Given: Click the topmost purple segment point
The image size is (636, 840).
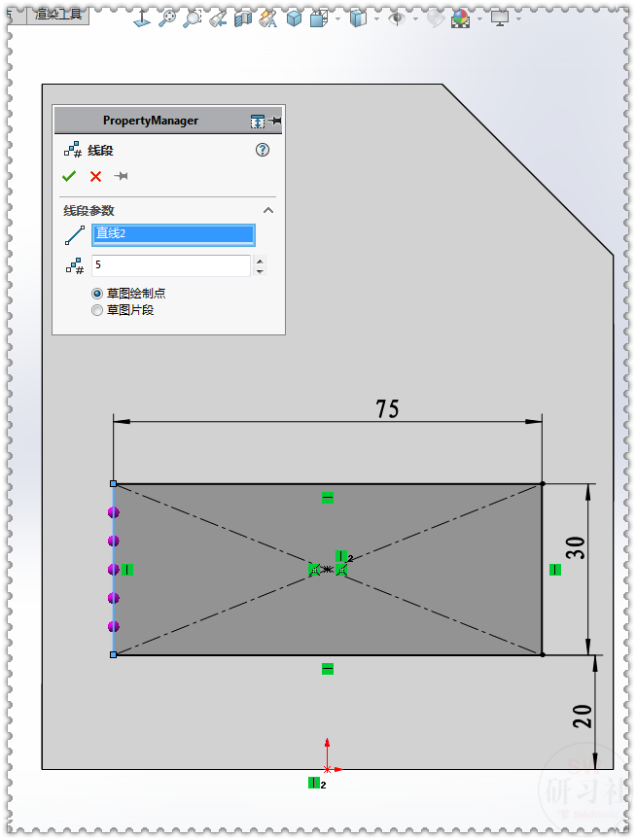Looking at the screenshot, I should pos(113,512).
